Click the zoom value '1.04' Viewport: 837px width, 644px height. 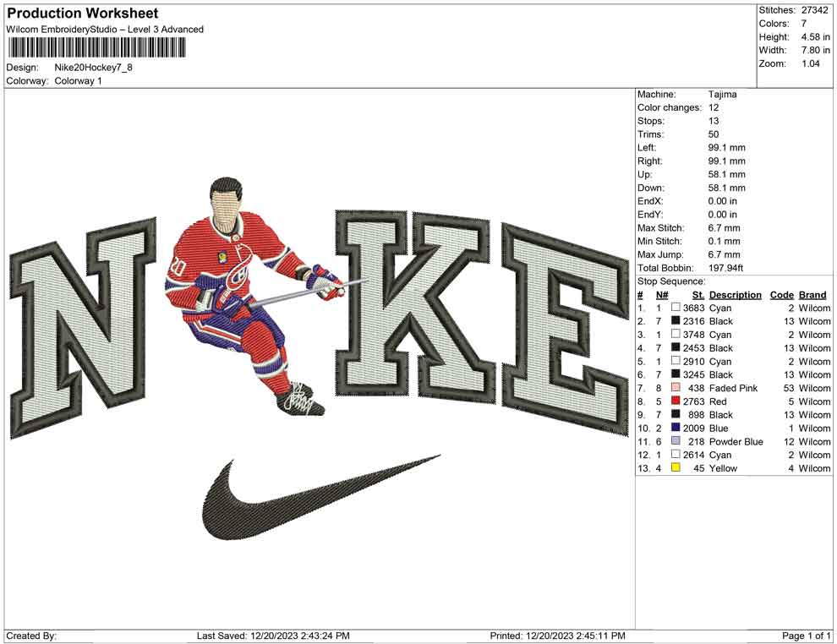tap(810, 63)
